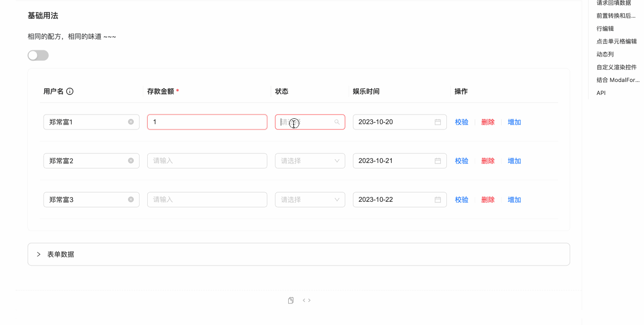Screen dimensions: 644x325
Task: Clear the 郑常富1 username field
Action: tap(131, 122)
